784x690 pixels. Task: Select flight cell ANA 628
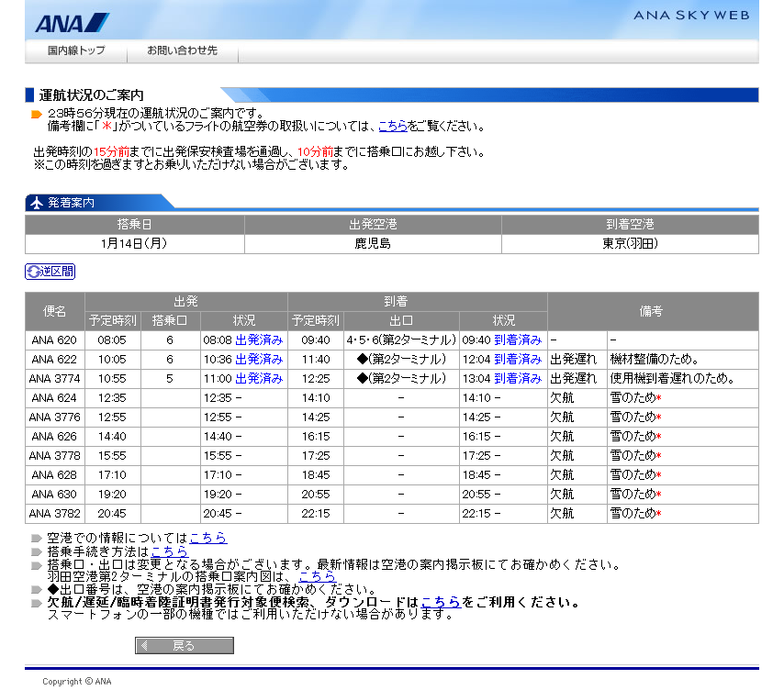pyautogui.click(x=54, y=475)
